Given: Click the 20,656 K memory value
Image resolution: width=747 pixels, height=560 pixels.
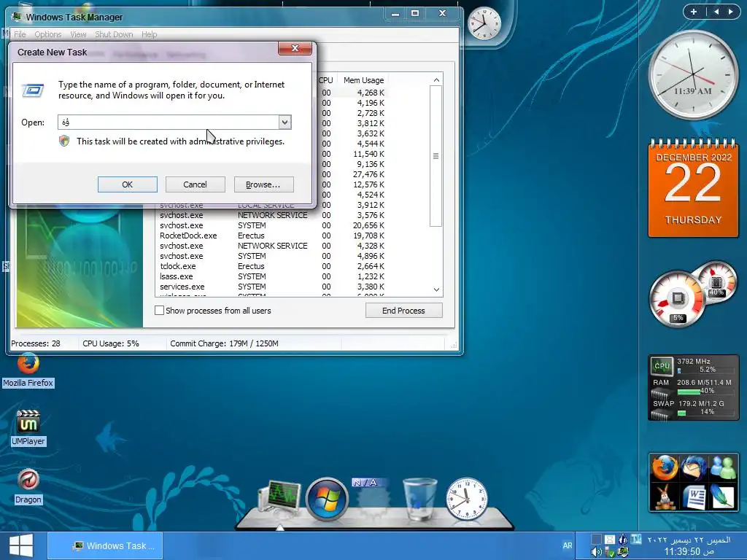Looking at the screenshot, I should (368, 225).
